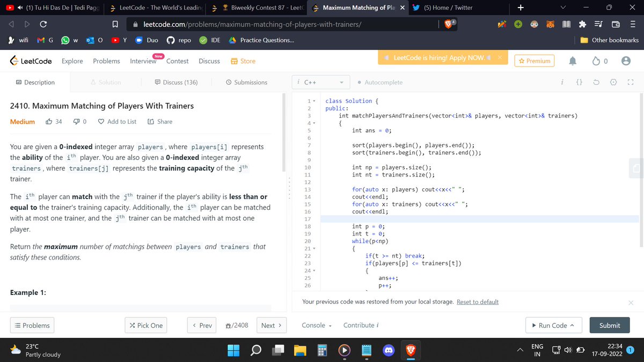Bookmark this page with bookmark icon
The width and height of the screenshot is (644, 362).
tap(115, 25)
